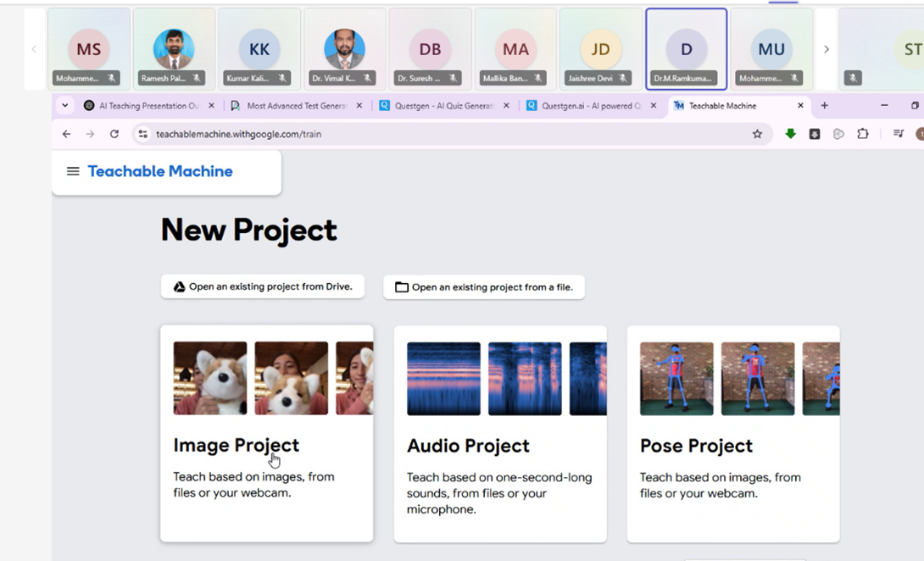Screen dimensions: 924x561
Task: Choose the Audio Project card
Action: click(499, 433)
